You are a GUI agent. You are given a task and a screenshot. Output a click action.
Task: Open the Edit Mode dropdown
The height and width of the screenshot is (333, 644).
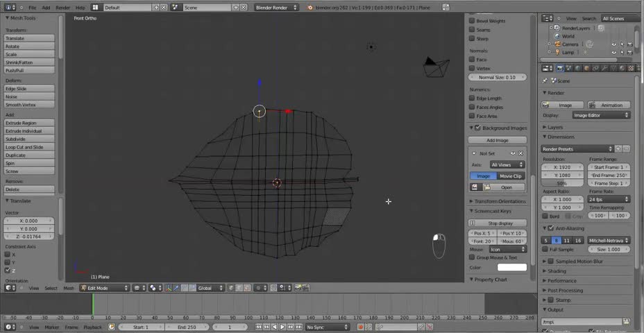[104, 288]
